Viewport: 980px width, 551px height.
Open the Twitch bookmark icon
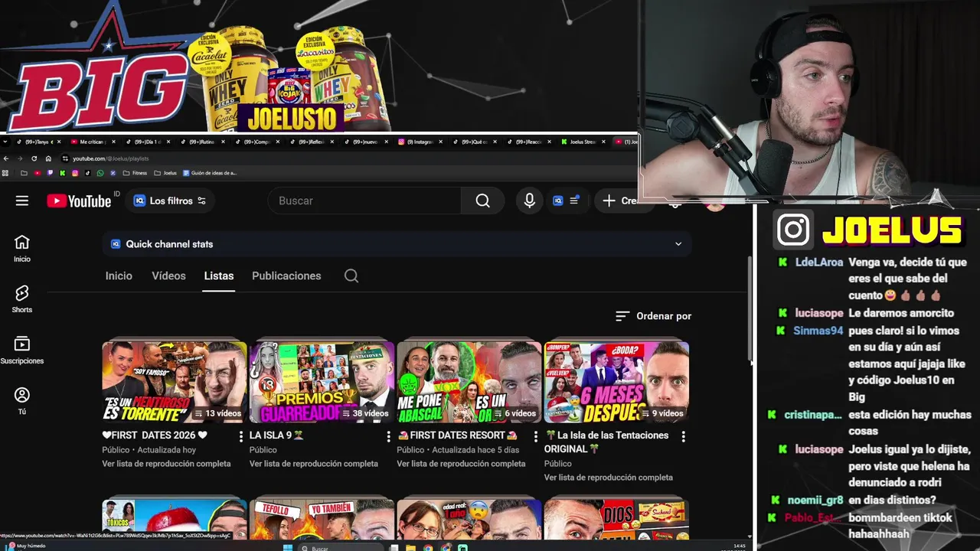click(x=50, y=173)
